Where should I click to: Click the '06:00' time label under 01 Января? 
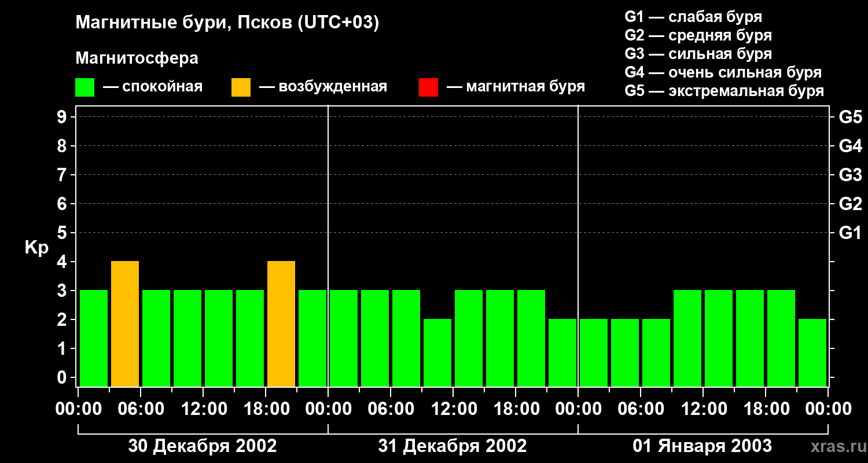[641, 409]
